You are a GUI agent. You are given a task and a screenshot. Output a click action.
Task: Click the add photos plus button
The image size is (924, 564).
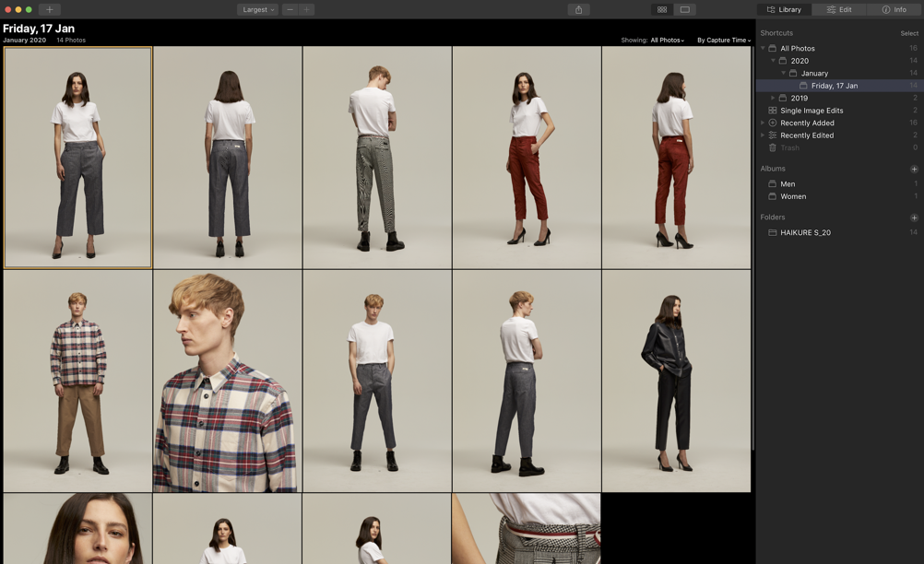pos(50,9)
